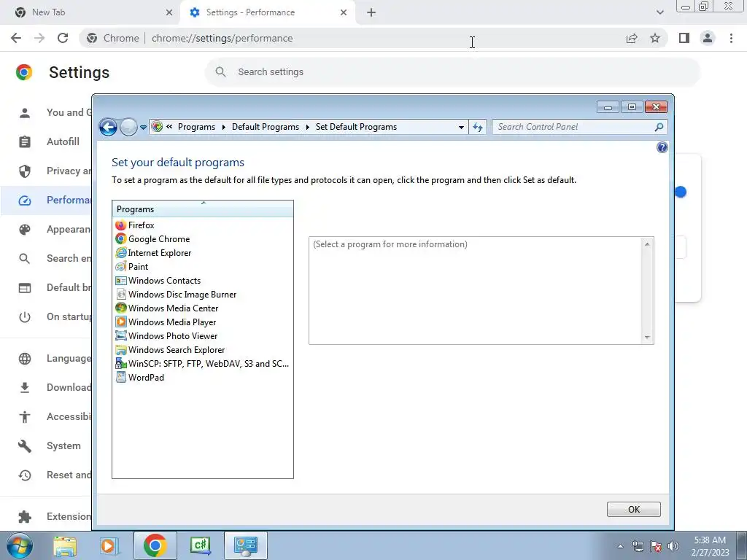Click the Search Control Panel field
Screen dimensions: 747x560
pyautogui.click(x=573, y=127)
